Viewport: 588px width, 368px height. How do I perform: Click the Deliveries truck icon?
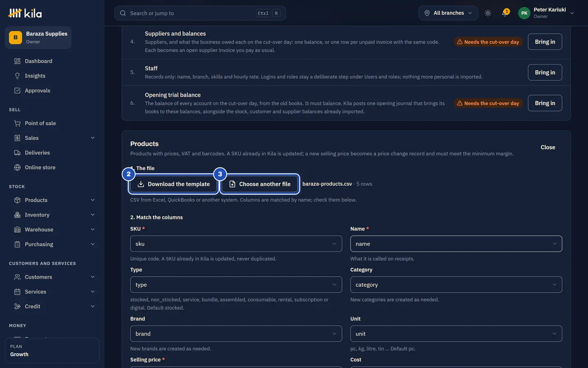17,153
